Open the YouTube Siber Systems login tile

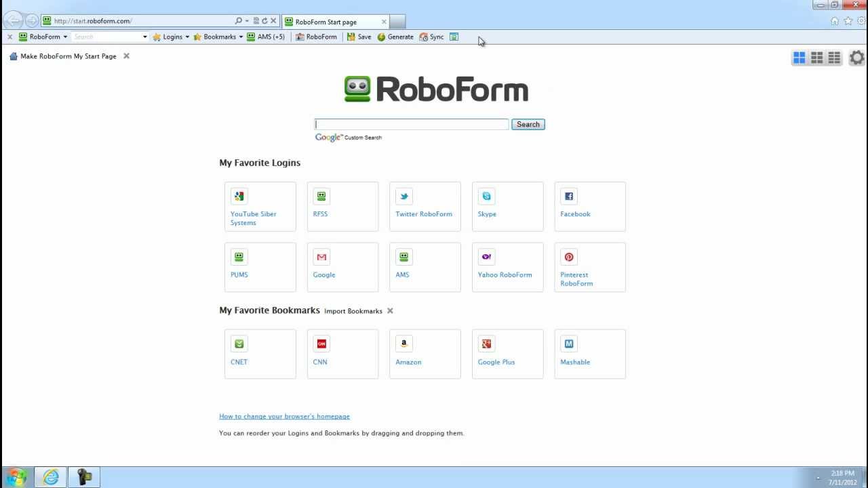pos(260,207)
